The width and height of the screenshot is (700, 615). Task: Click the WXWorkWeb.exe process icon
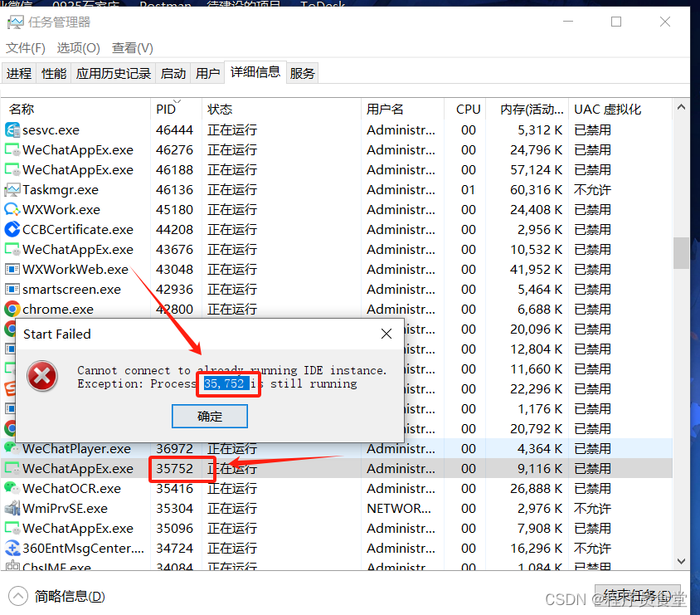[x=12, y=269]
